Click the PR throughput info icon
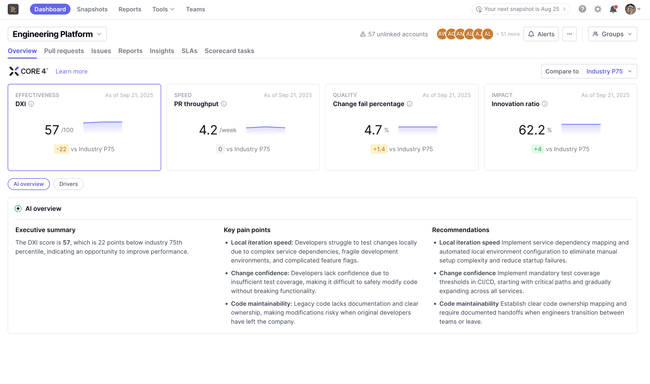The height and width of the screenshot is (384, 650). pyautogui.click(x=224, y=104)
